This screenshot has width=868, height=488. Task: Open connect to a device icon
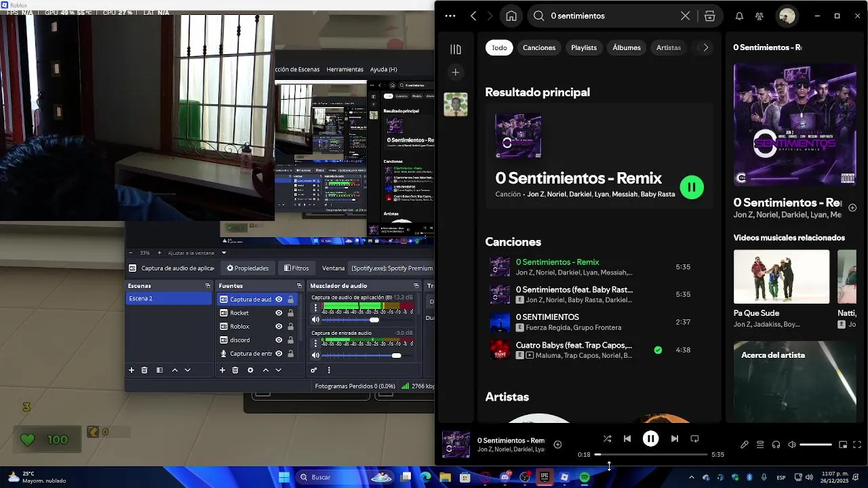[776, 445]
